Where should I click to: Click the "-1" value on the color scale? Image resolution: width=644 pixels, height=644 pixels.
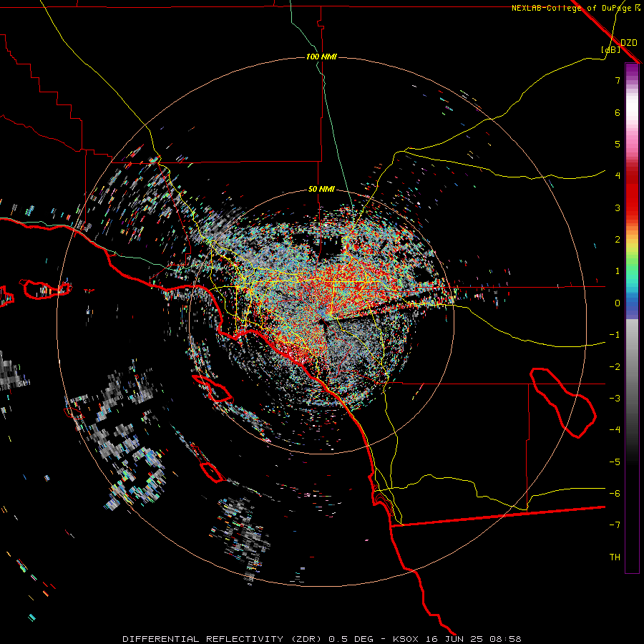(x=615, y=335)
